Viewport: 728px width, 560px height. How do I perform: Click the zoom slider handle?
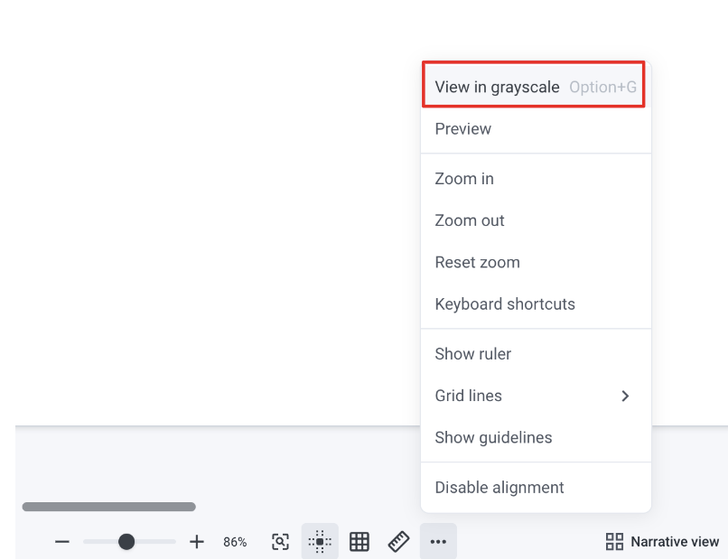(x=126, y=542)
